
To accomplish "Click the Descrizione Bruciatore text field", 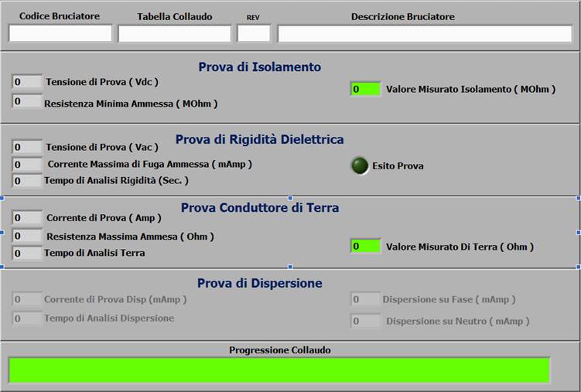I will pos(425,33).
